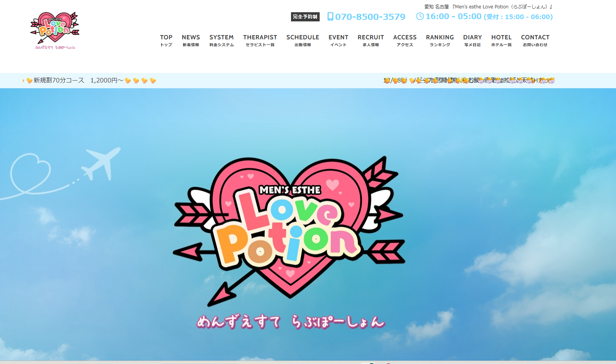Open the RANKING ランキング page
Image resolution: width=616 pixels, height=364 pixels.
(x=440, y=40)
